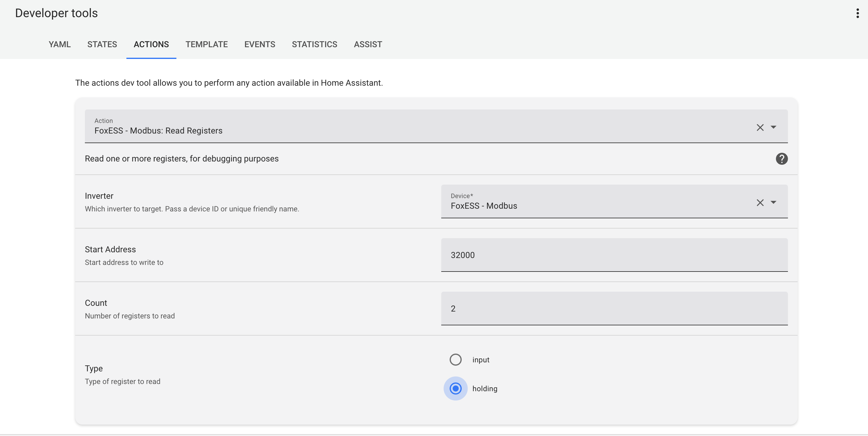Clear the Action field with X
Image resolution: width=868 pixels, height=436 pixels.
tap(760, 127)
